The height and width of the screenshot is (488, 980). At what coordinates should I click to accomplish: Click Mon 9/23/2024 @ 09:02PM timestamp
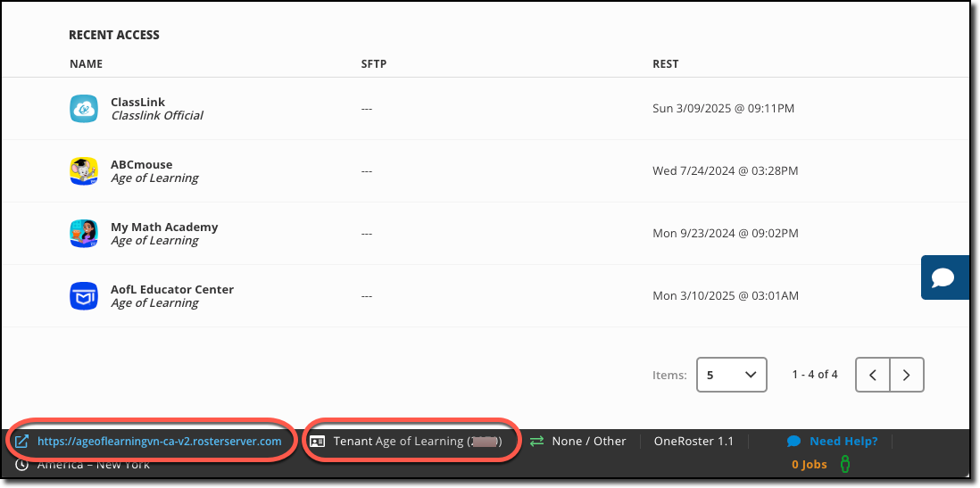[726, 233]
